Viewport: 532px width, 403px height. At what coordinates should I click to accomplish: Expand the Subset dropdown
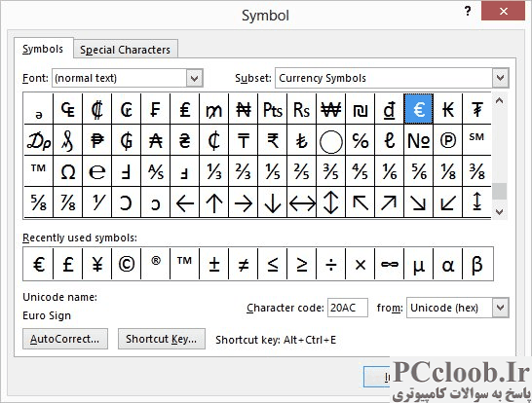500,78
